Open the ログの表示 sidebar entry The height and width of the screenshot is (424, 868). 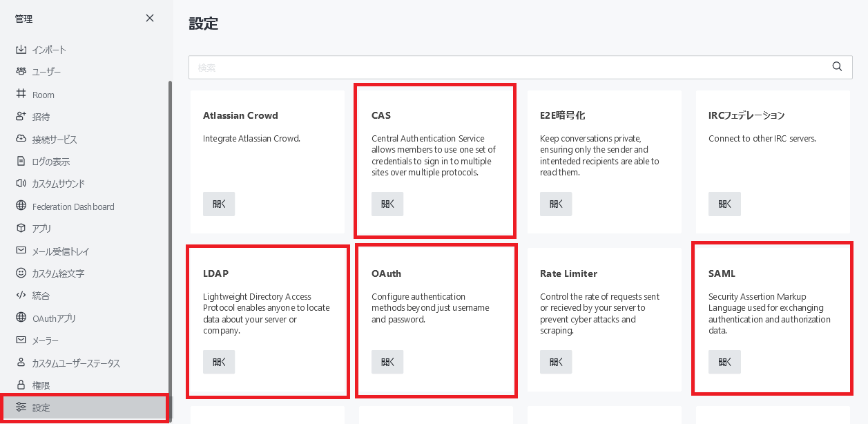click(51, 162)
